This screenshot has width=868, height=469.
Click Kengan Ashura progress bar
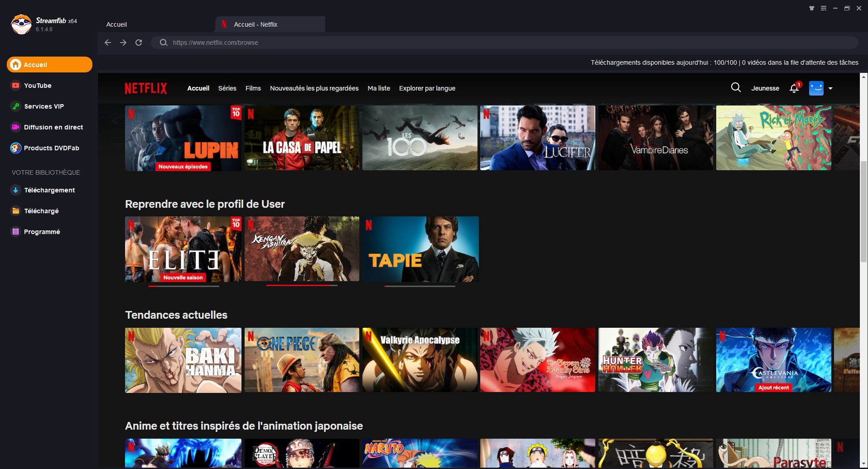302,286
